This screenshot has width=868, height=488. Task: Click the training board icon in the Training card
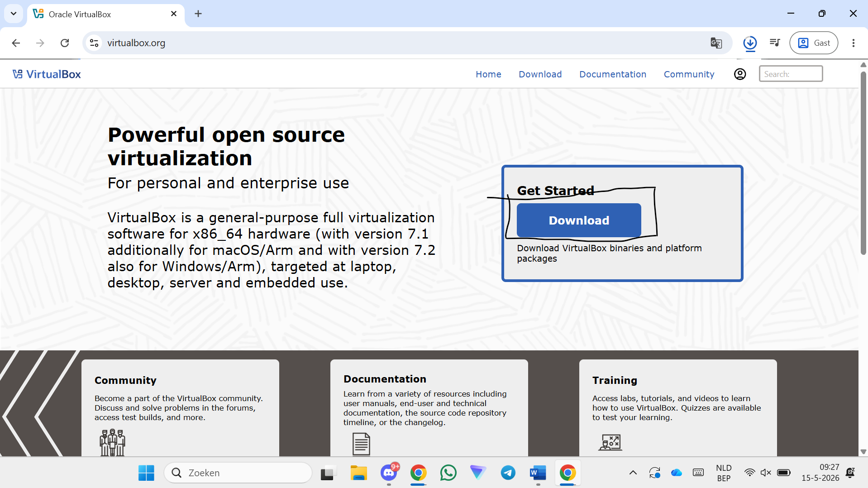pos(610,442)
